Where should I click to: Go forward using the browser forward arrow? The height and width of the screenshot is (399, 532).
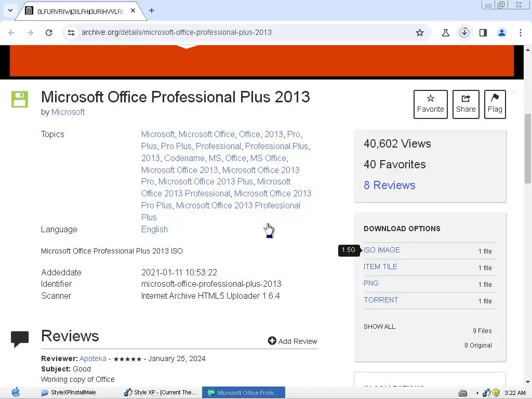pyautogui.click(x=30, y=33)
